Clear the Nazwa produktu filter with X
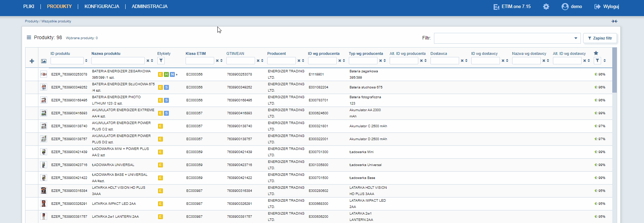644x223 pixels. coord(148,61)
